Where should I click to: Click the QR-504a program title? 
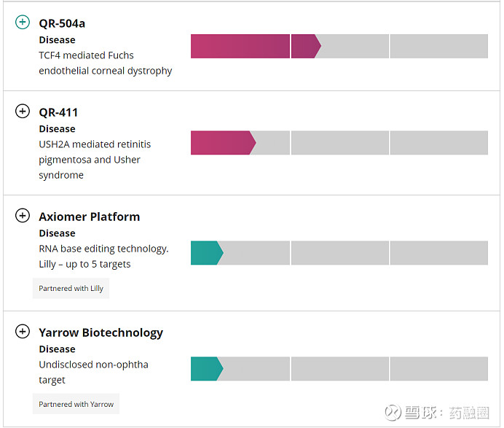point(62,23)
